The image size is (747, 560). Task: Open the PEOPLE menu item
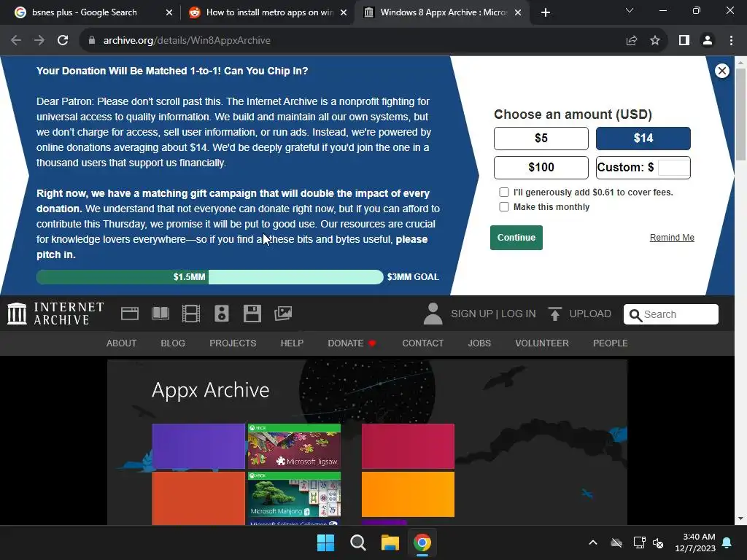click(x=611, y=343)
